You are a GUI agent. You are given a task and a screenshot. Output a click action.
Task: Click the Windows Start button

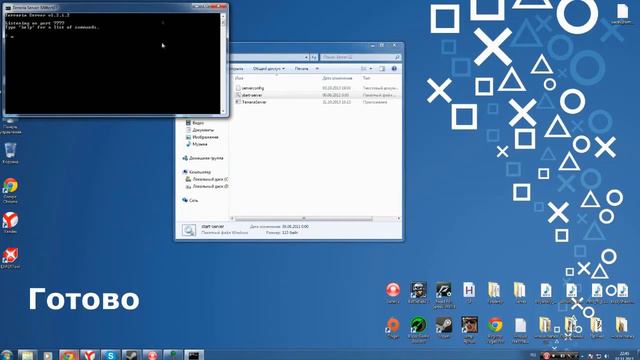tap(7, 355)
